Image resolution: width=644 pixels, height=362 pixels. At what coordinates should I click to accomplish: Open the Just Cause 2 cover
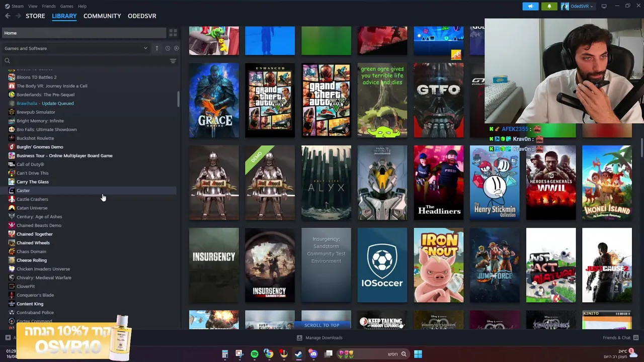(x=607, y=265)
